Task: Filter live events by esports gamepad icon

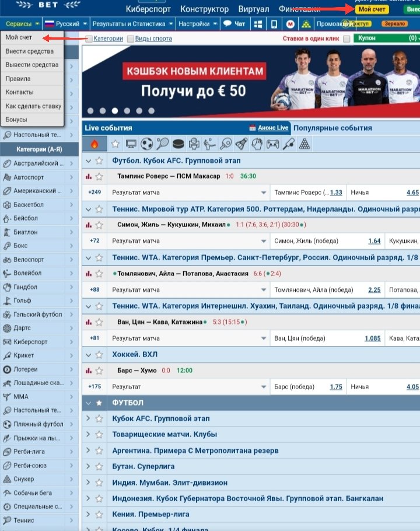Action: [x=273, y=144]
